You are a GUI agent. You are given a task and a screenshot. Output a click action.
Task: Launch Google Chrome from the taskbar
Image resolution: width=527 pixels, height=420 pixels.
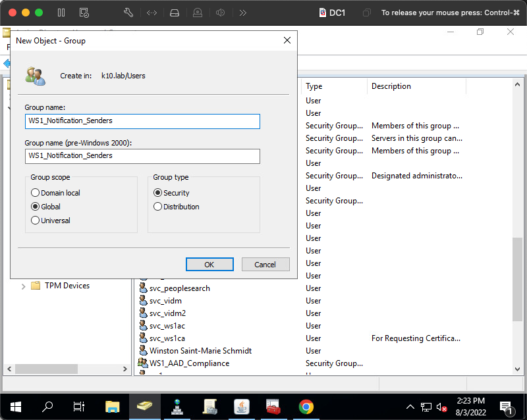tap(306, 407)
